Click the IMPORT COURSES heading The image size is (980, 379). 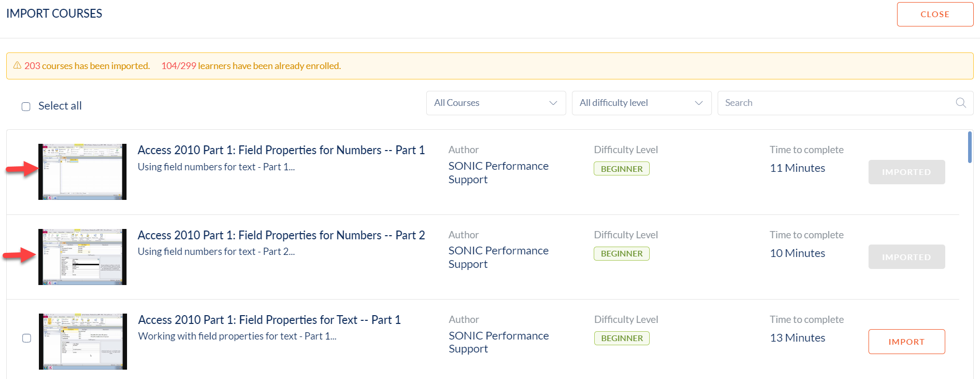point(54,13)
